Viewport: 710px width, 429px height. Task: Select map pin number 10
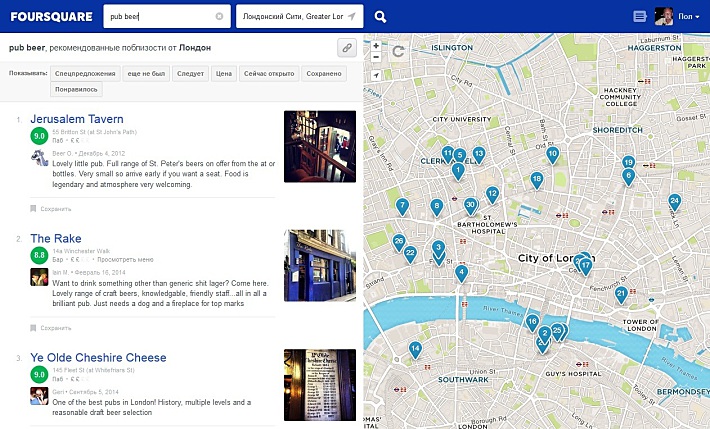tap(552, 155)
